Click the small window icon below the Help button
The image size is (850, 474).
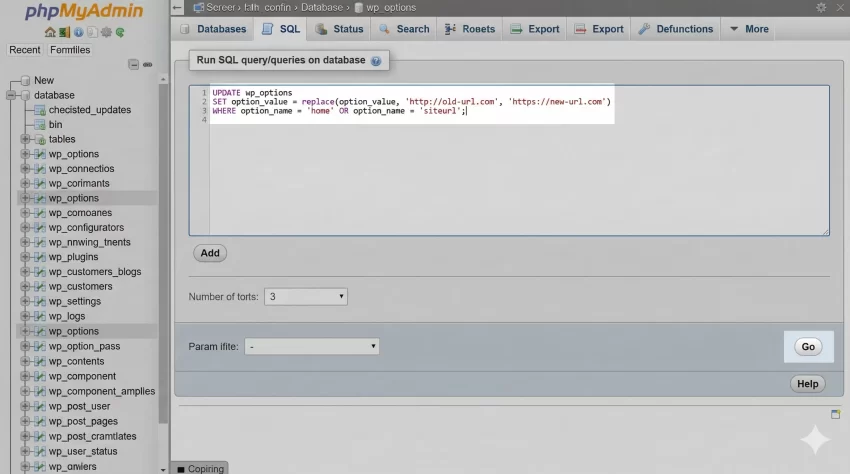(835, 414)
